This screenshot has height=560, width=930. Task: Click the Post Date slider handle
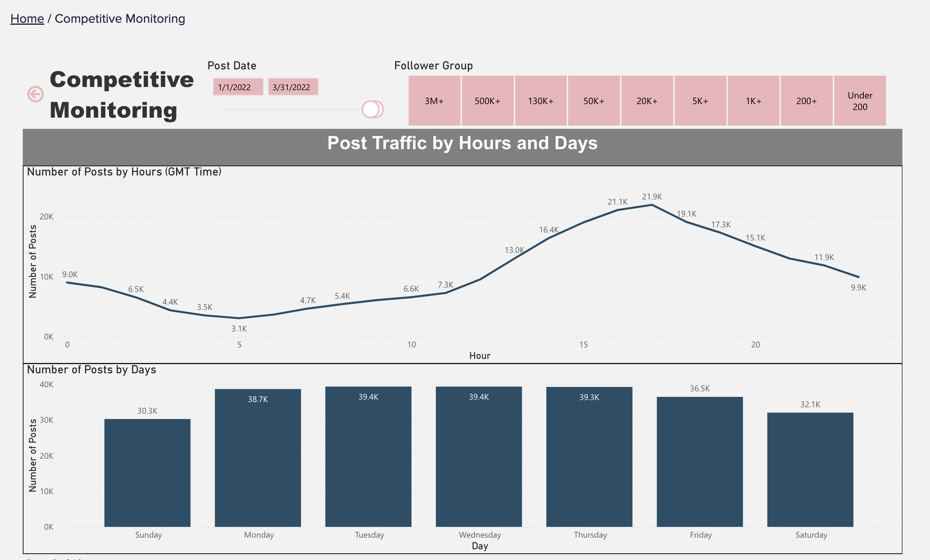(372, 109)
